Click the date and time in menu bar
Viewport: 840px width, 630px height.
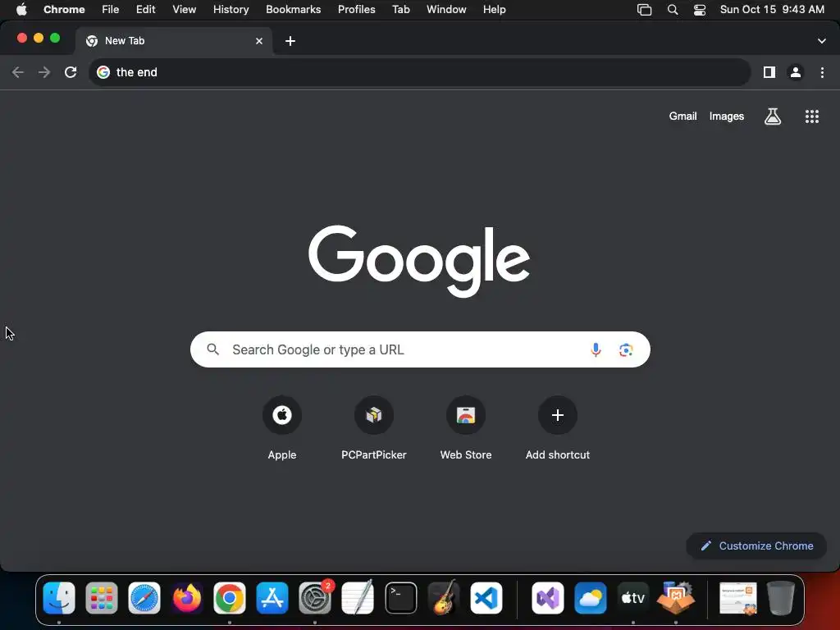(x=772, y=9)
